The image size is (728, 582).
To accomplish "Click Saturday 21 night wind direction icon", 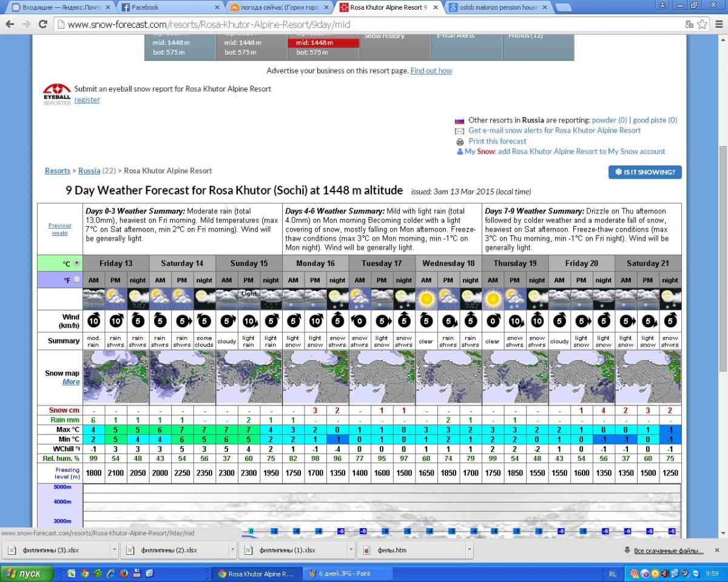I will 670,321.
